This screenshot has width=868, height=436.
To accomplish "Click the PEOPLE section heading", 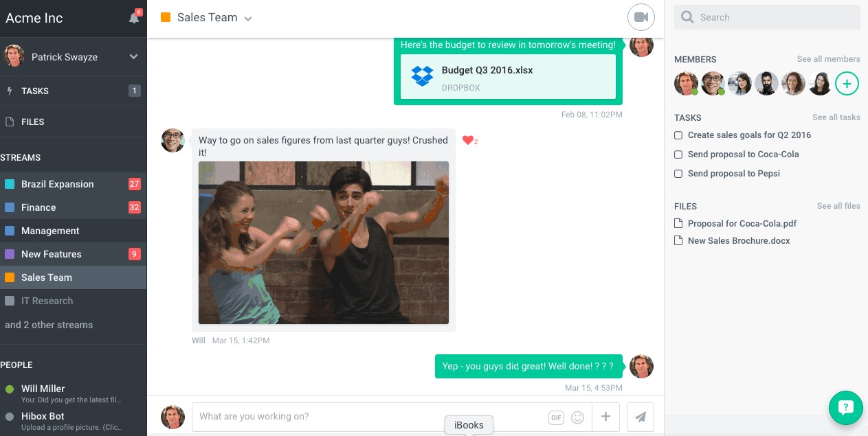I will pyautogui.click(x=16, y=365).
